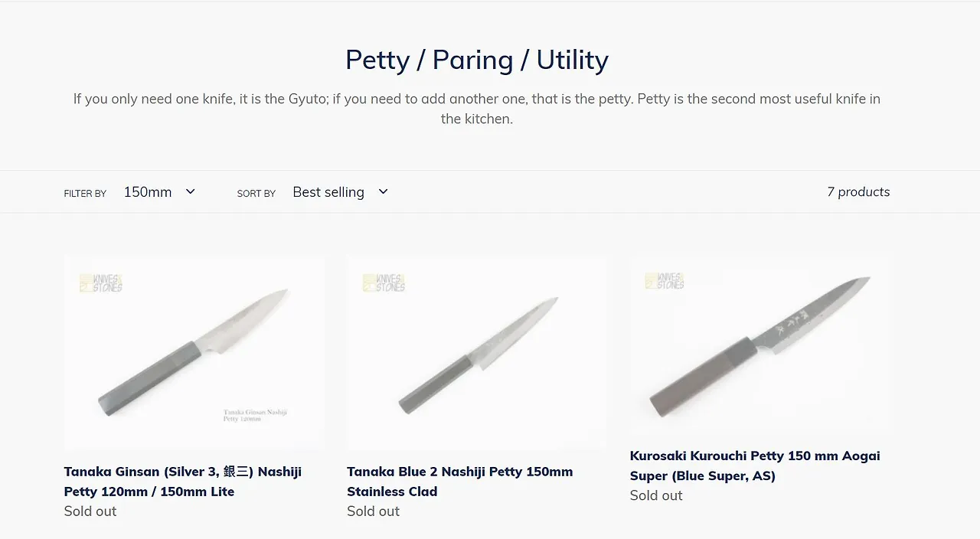Click the Petty / Paring / Utility heading
The height and width of the screenshot is (539, 980).
pos(476,60)
